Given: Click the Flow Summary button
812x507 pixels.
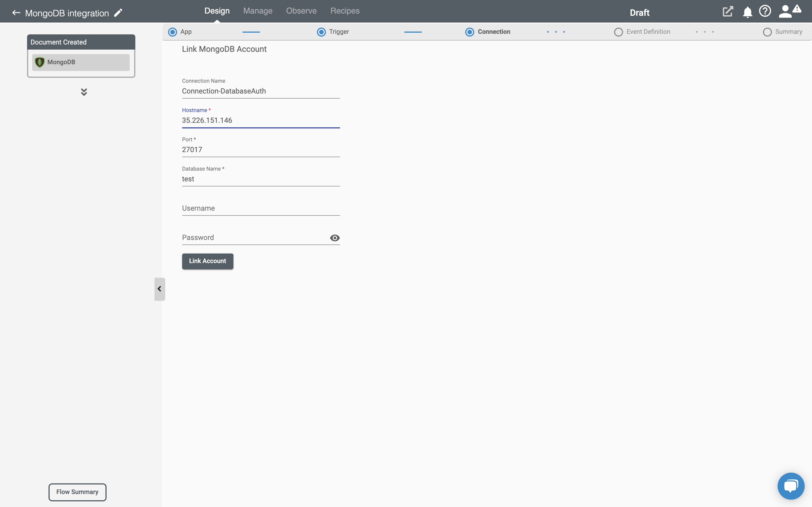Looking at the screenshot, I should point(77,492).
